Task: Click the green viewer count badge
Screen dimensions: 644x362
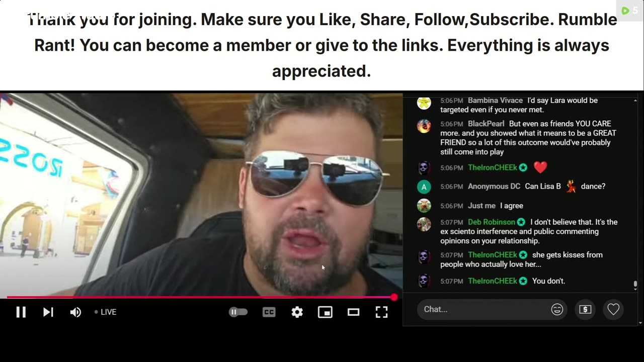Action: (629, 10)
